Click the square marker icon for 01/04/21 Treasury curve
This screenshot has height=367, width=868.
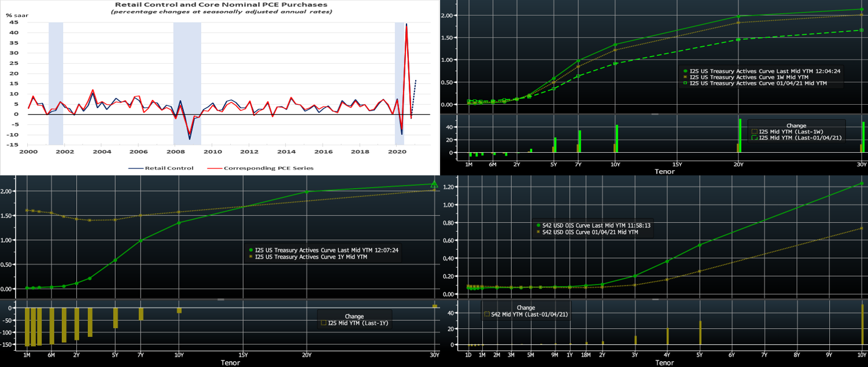click(x=686, y=83)
